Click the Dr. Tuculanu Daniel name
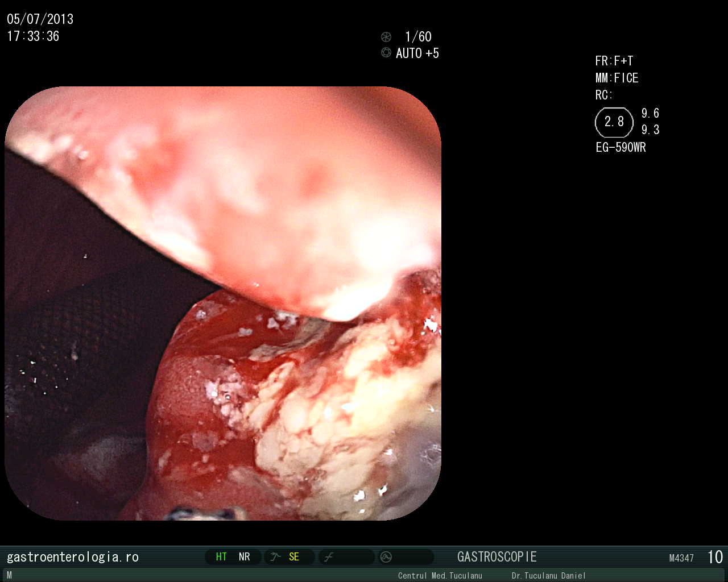Viewport: 728px width, 582px height. coord(548,576)
